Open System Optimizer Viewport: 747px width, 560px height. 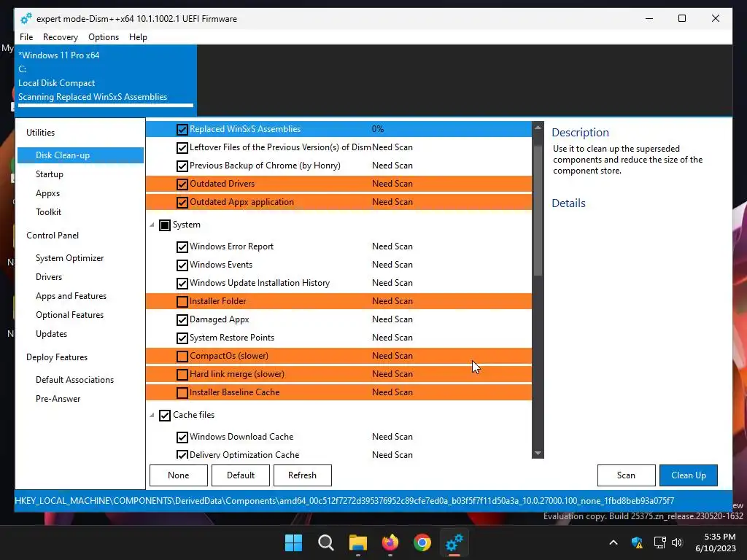tap(69, 258)
